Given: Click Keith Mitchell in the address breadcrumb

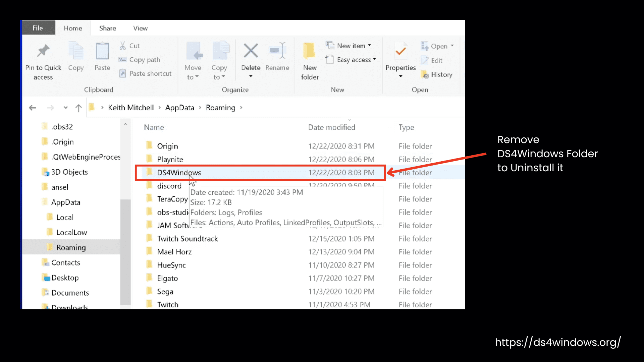Looking at the screenshot, I should coord(131,108).
